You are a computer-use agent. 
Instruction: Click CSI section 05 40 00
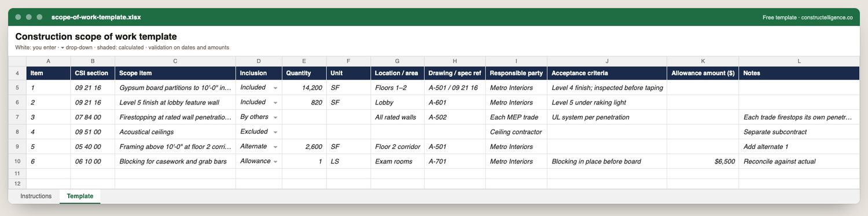(x=93, y=147)
